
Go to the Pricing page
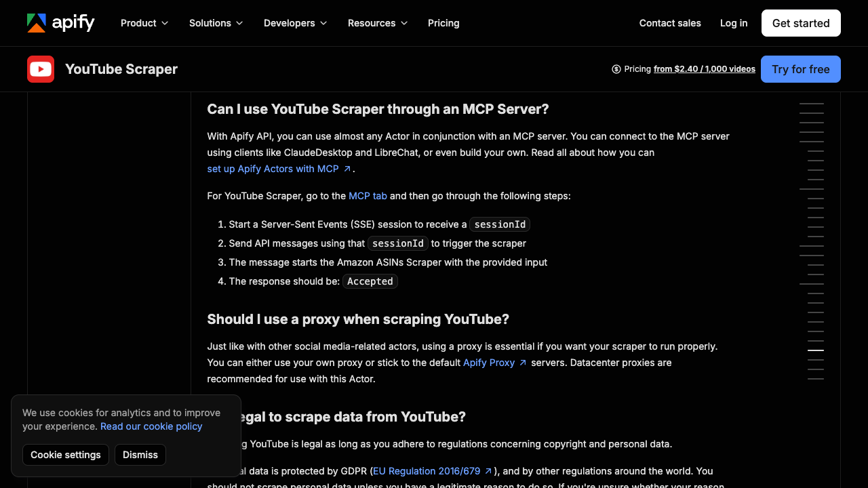(443, 23)
